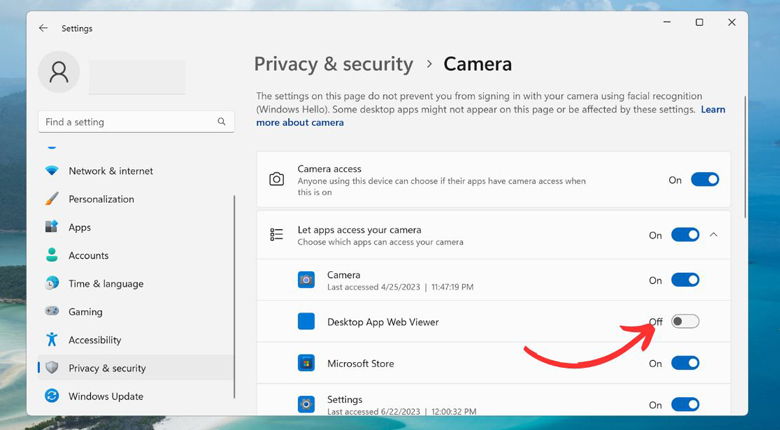
Task: Toggle Settings app camera access
Action: tap(685, 405)
